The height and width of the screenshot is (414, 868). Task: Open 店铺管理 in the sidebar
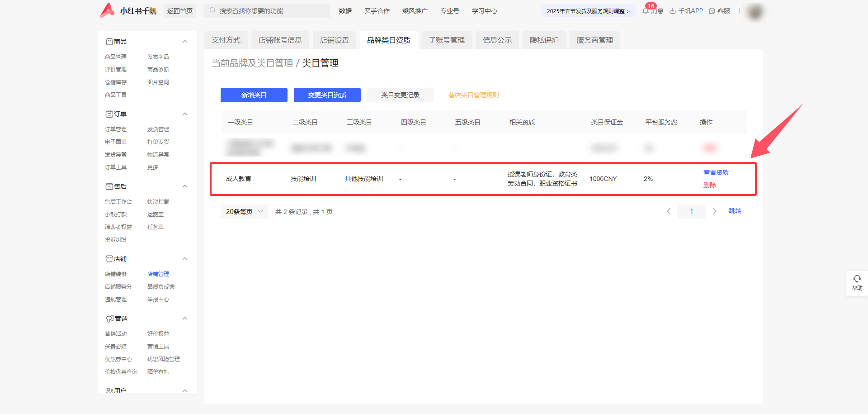click(x=158, y=274)
